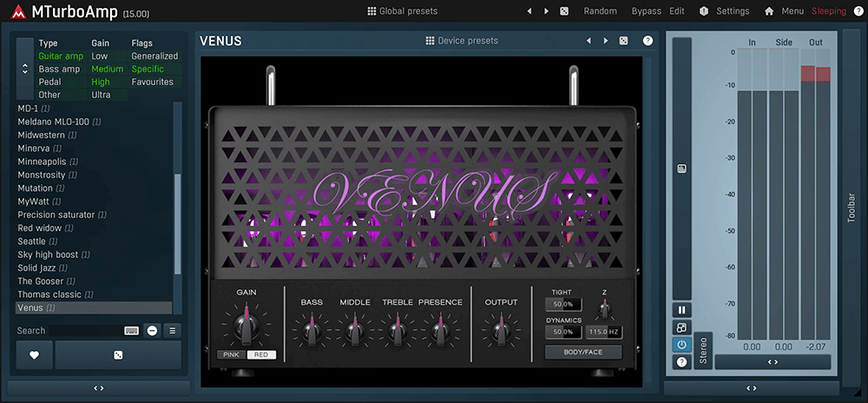Click the global random dice icon
The width and height of the screenshot is (868, 403).
(564, 11)
